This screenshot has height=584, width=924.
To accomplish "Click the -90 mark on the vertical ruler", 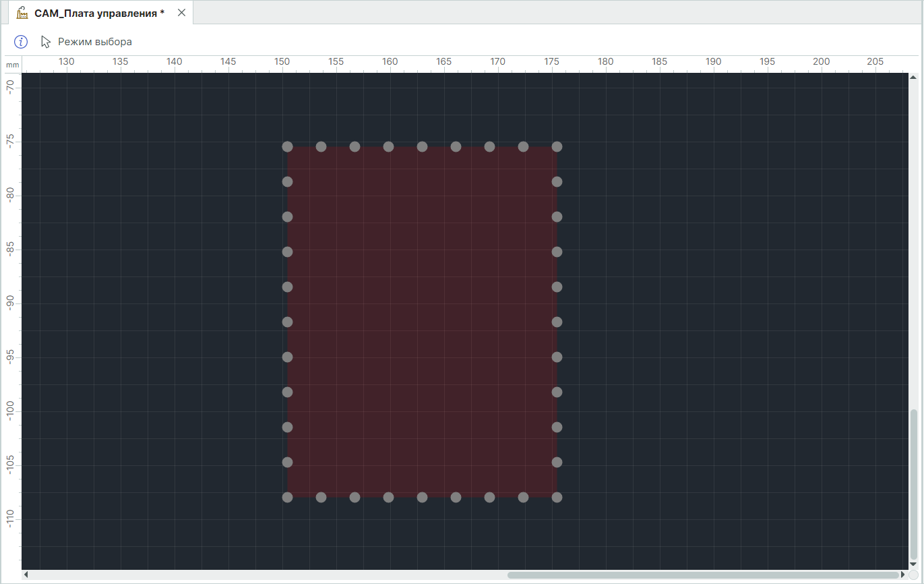I will click(10, 303).
